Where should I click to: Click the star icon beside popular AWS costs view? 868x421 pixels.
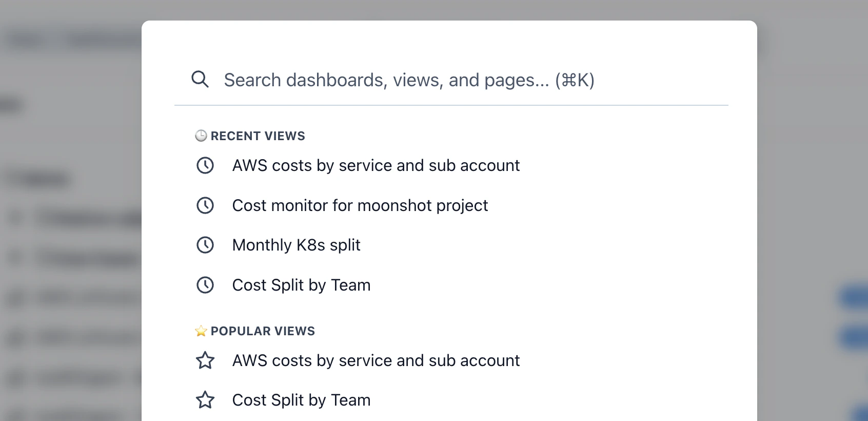[x=205, y=360]
